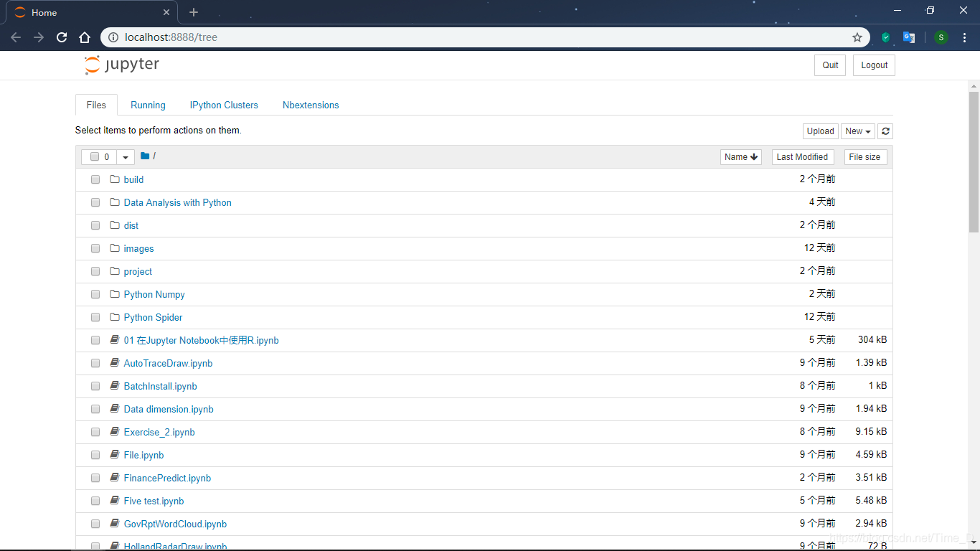
Task: Open the Google Translate extension
Action: 909,37
